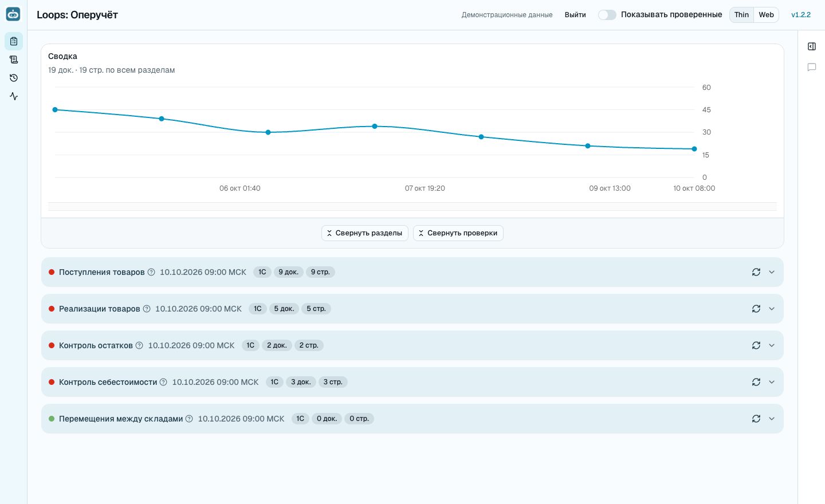Open the comments chat bubble icon
Viewport: 825px width, 504px height.
[x=812, y=67]
